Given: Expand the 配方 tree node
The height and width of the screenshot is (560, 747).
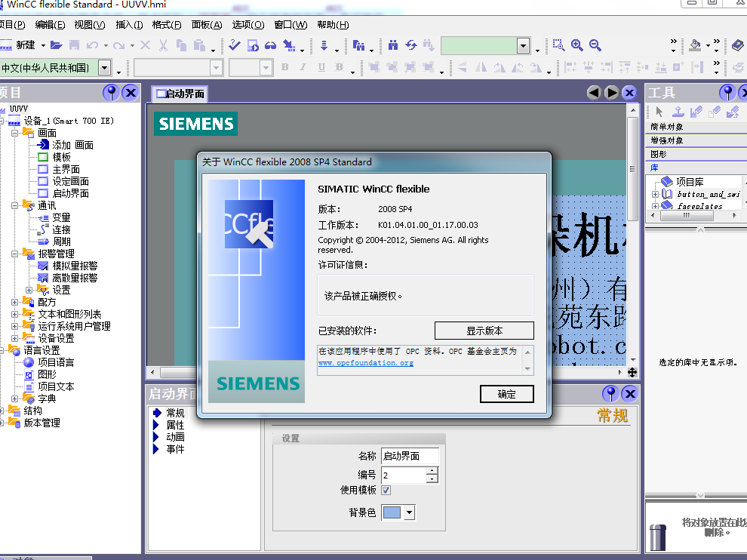Looking at the screenshot, I should click(x=15, y=302).
